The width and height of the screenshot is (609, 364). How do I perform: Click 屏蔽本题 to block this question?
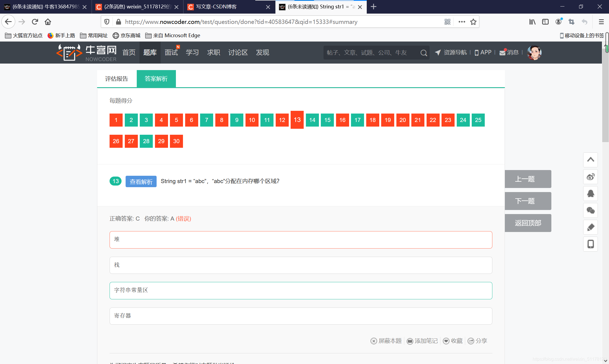386,341
